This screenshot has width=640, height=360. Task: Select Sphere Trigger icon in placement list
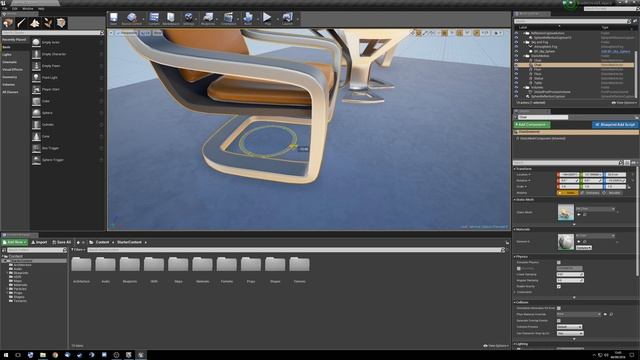[x=36, y=160]
